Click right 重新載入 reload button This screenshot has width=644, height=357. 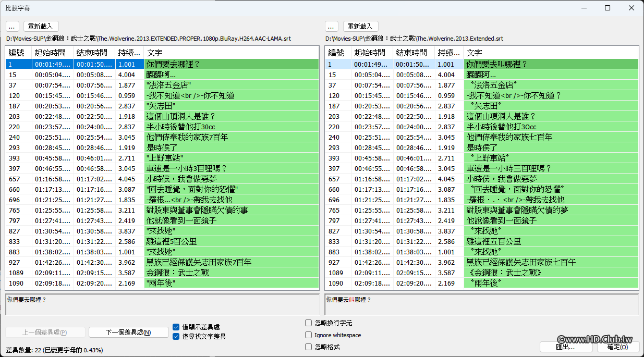tap(360, 26)
